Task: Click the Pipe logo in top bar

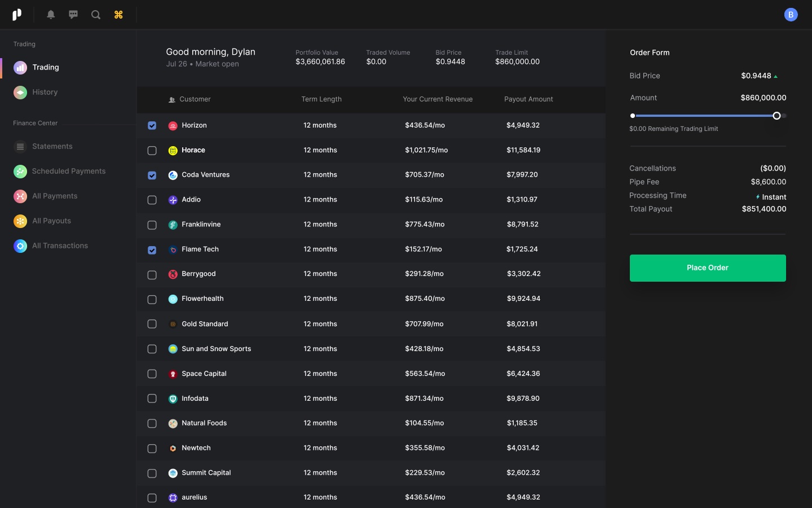Action: [17, 15]
